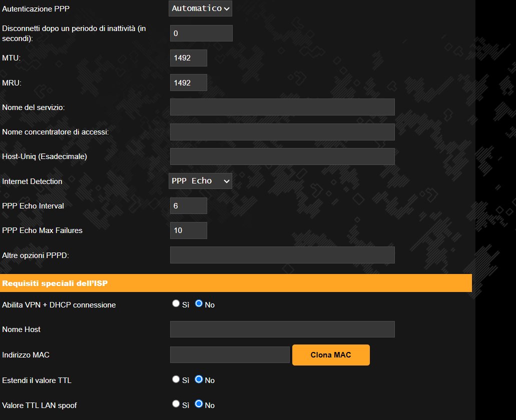516x420 pixels.
Task: Focus the Nome concentratore di accessi field
Action: click(282, 132)
